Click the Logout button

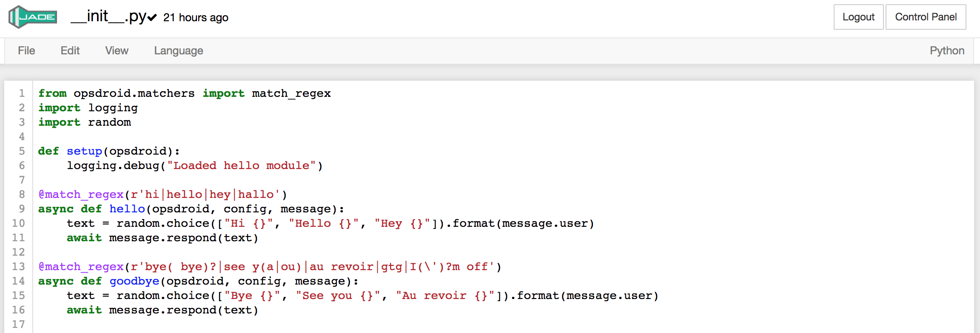click(x=858, y=17)
